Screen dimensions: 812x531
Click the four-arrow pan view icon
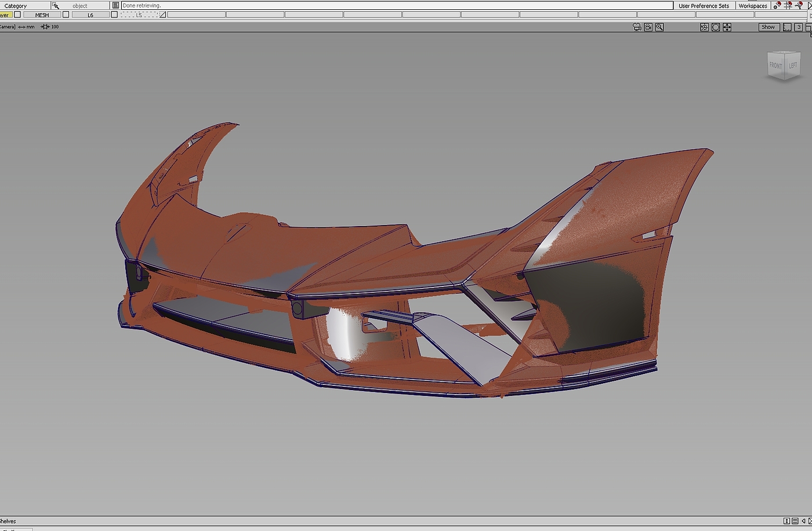727,27
